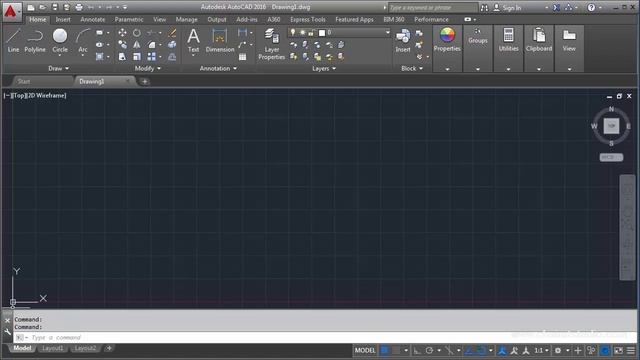Pick the Arc tool

[83, 41]
